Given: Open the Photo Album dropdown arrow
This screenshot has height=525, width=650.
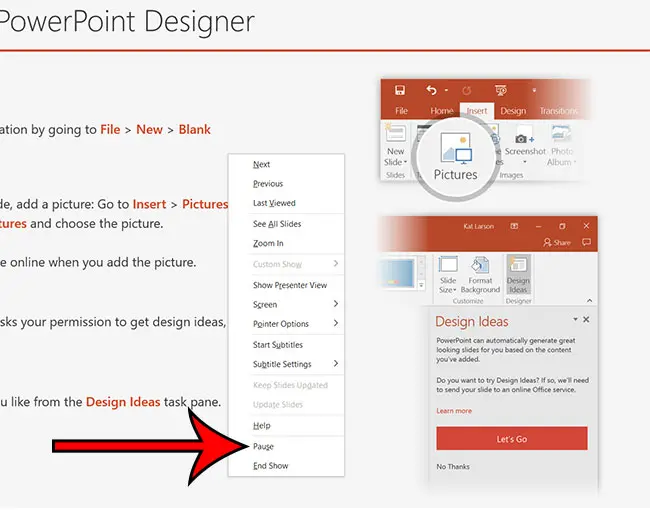Looking at the screenshot, I should [575, 162].
